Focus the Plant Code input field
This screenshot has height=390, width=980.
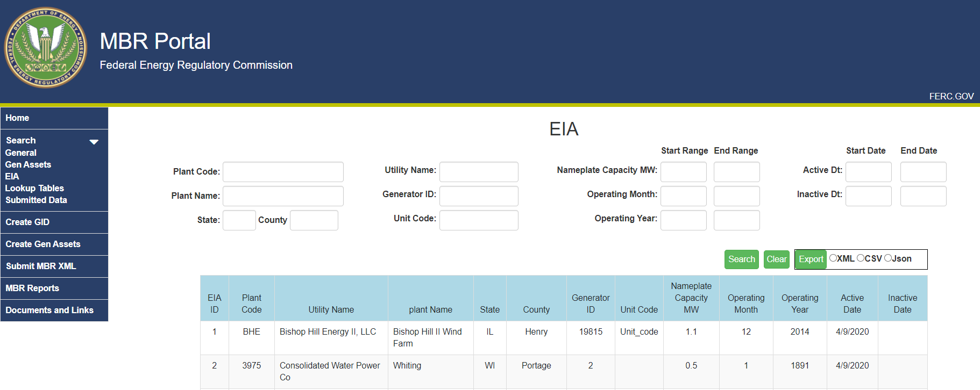point(283,172)
